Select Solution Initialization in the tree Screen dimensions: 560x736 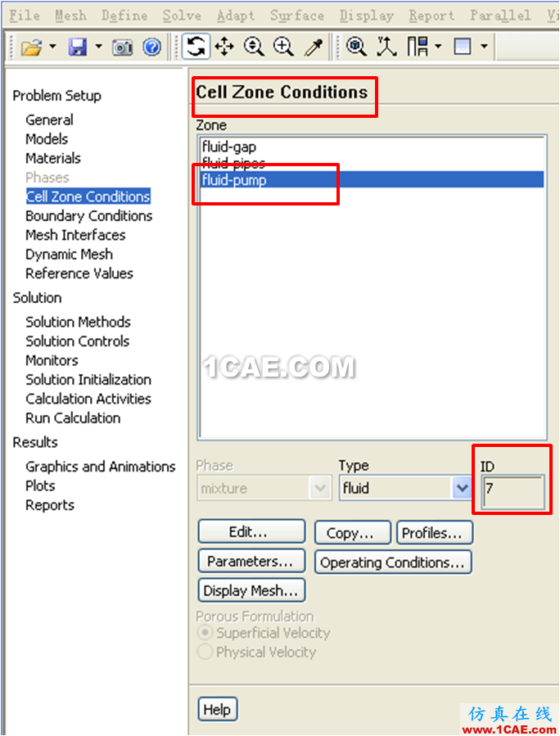[x=88, y=379]
